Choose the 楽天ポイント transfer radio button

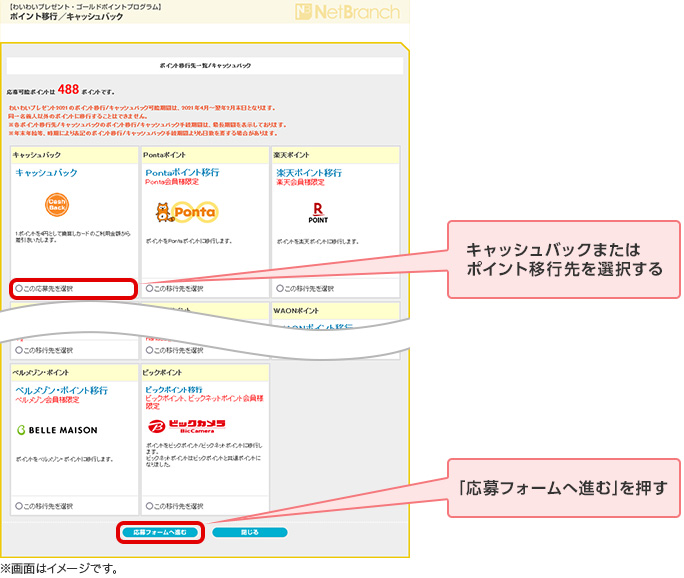[x=278, y=288]
